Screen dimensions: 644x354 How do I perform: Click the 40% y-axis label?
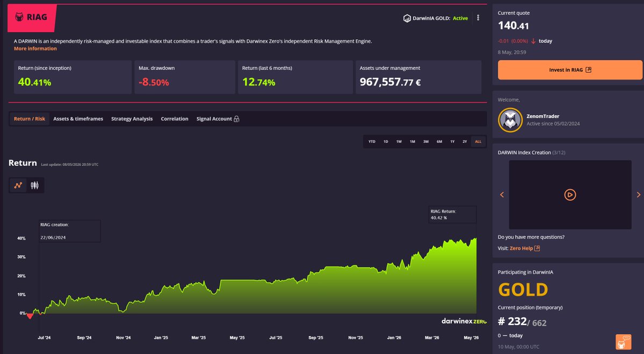click(21, 238)
